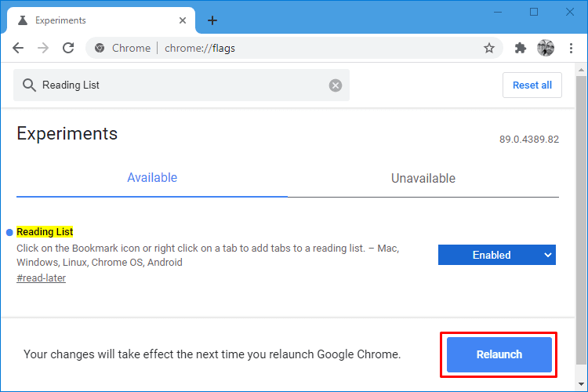Switch to the Unavailable tab
Viewport: 588px width, 392px height.
pos(423,178)
